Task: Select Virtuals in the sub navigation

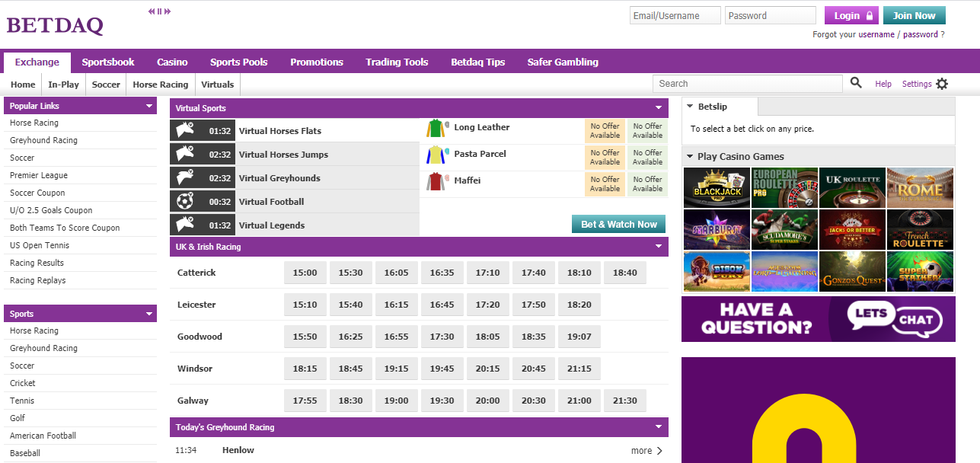Action: pos(218,85)
